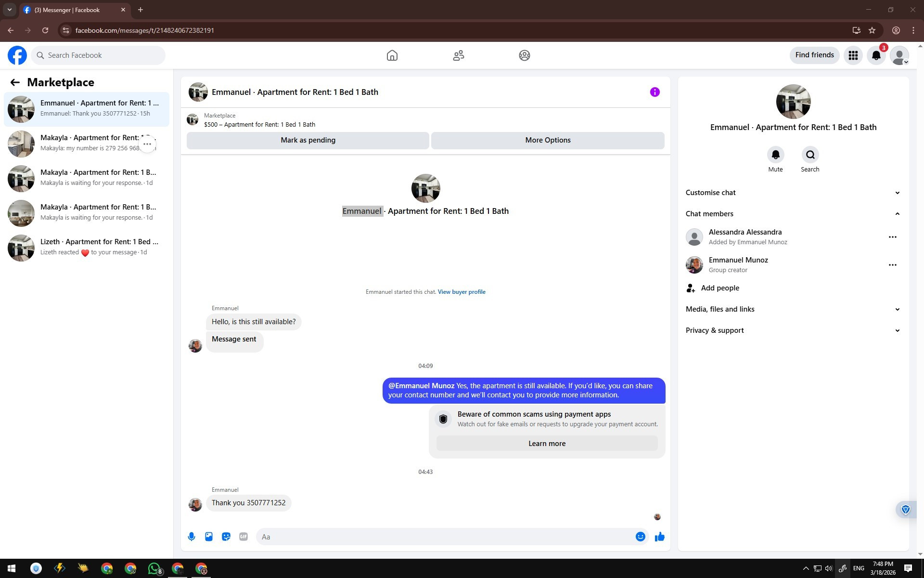Send a thumbs up like
This screenshot has height=578, width=924.
click(x=659, y=537)
